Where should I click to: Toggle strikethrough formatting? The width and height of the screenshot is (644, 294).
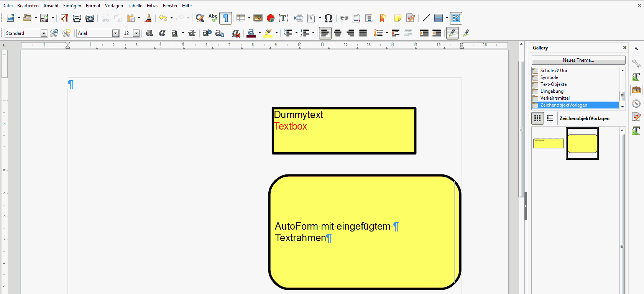(x=192, y=33)
